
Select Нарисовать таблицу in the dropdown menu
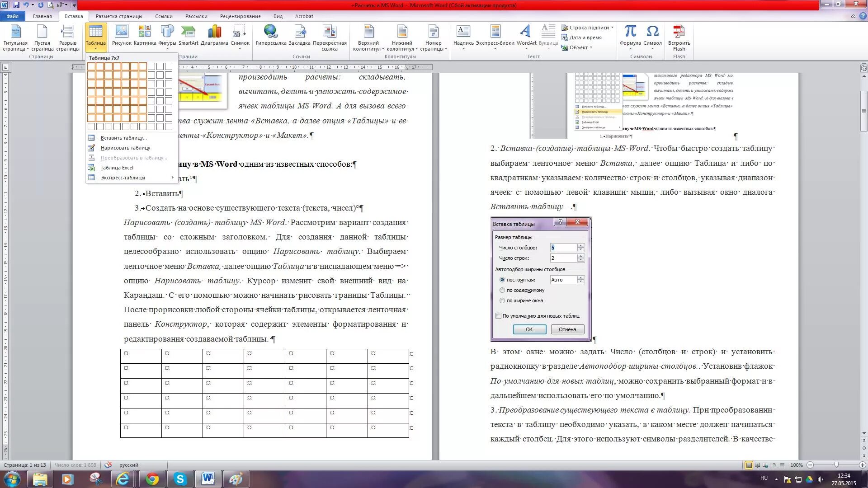click(125, 148)
